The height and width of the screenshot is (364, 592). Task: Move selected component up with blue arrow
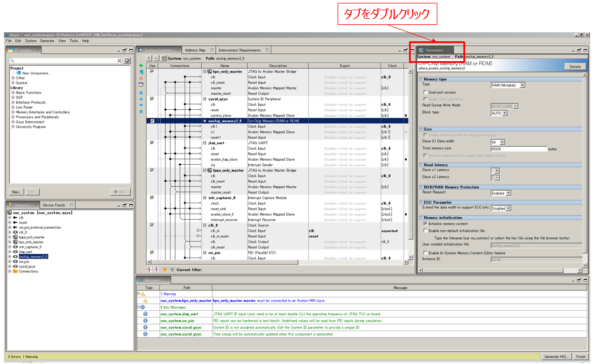(x=141, y=99)
